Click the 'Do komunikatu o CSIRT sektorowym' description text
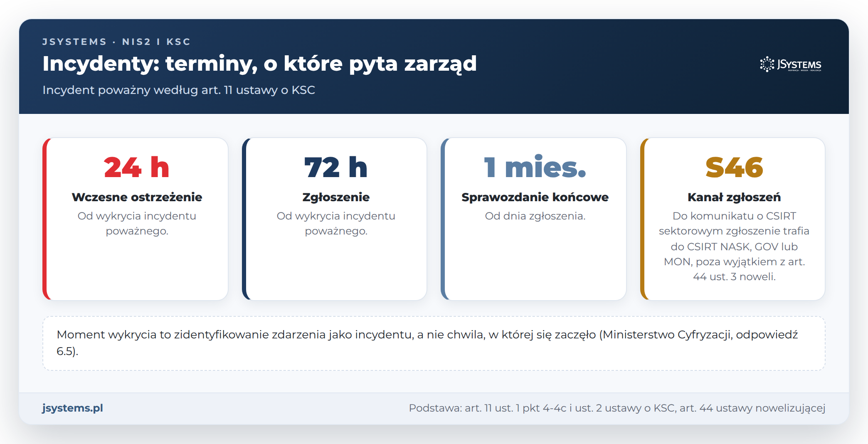The height and width of the screenshot is (444, 868). (x=734, y=246)
